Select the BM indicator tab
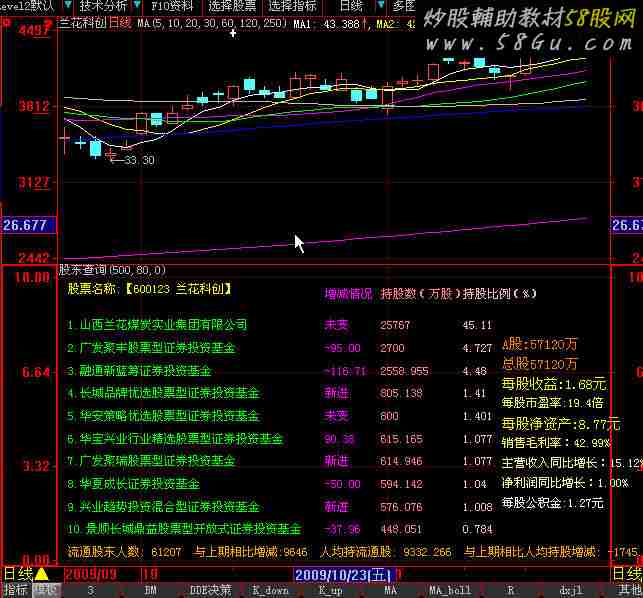This screenshot has height=598, width=643. (150, 590)
